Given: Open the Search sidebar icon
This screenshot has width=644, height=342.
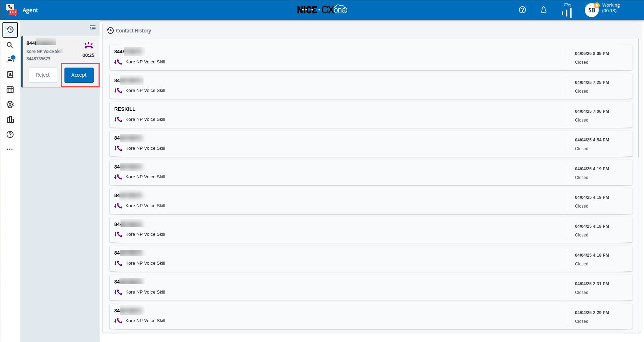Looking at the screenshot, I should [10, 45].
